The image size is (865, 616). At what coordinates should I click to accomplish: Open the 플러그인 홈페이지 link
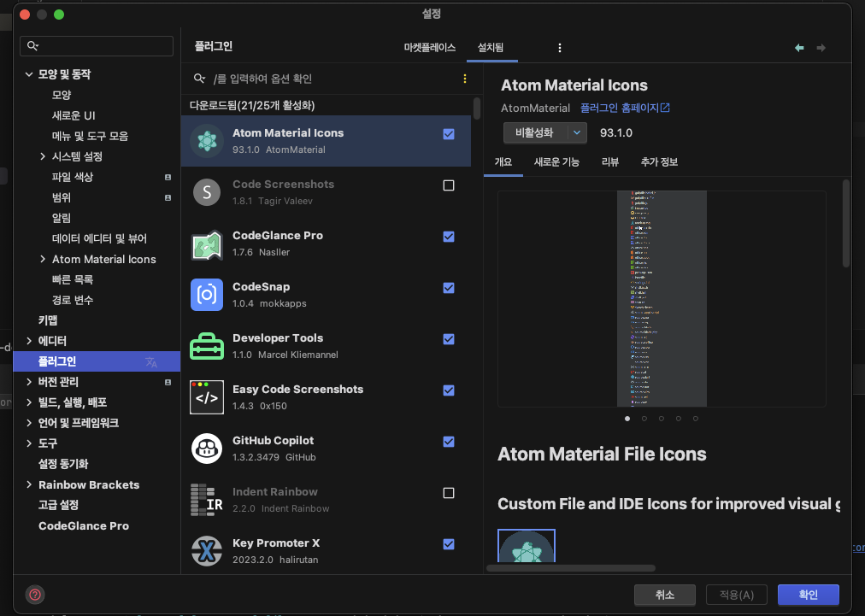[x=625, y=109]
